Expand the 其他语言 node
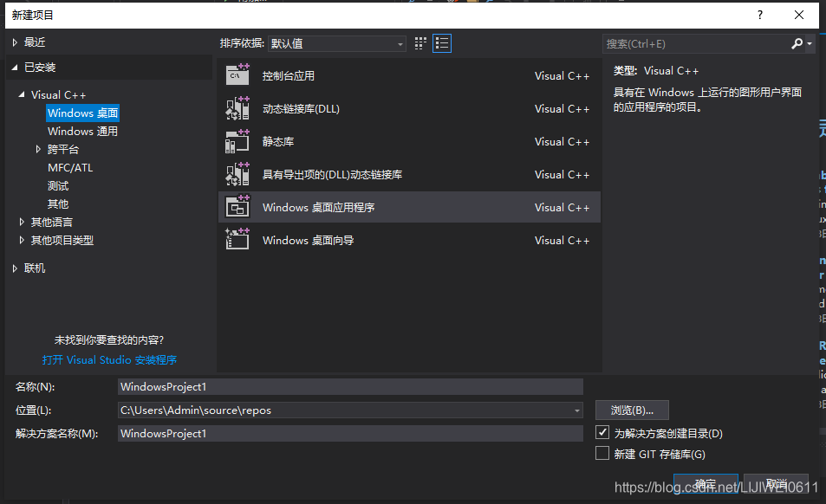This screenshot has height=504, width=826. pyautogui.click(x=22, y=222)
